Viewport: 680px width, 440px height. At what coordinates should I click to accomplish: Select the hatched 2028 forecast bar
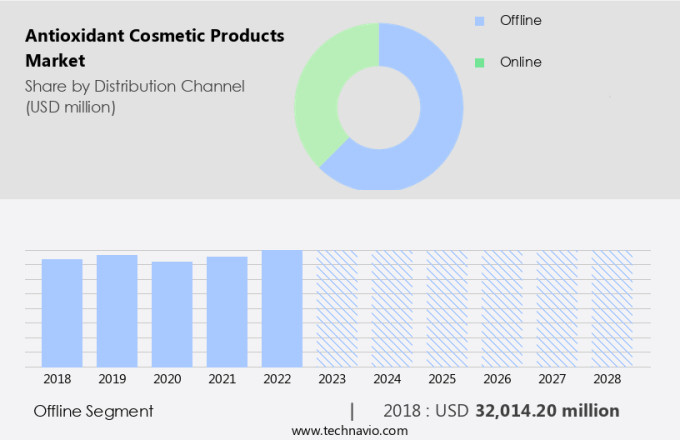point(612,308)
